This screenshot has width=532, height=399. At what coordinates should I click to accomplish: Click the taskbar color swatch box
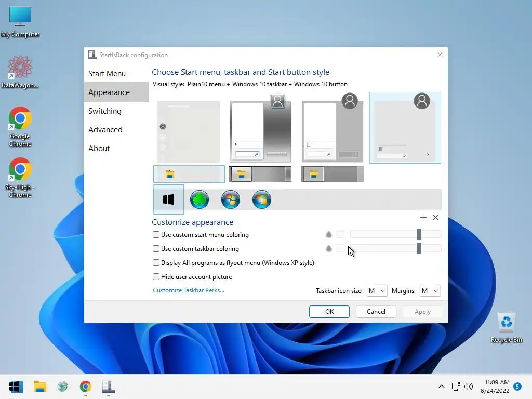(340, 248)
